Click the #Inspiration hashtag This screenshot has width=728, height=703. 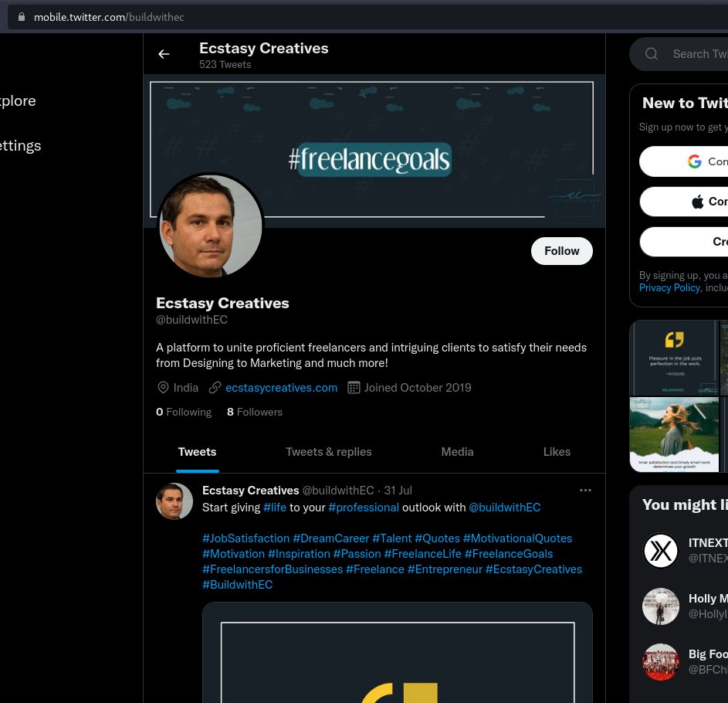point(299,554)
